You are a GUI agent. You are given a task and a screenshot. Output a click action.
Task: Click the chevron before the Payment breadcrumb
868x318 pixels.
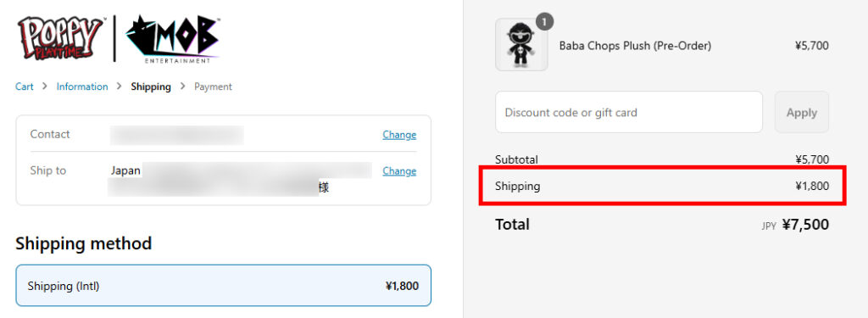[183, 86]
